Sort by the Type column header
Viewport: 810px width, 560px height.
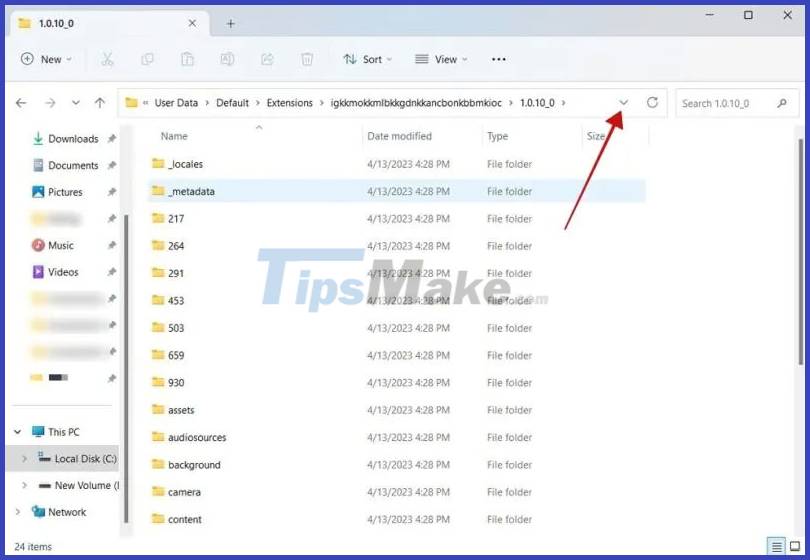click(x=497, y=136)
